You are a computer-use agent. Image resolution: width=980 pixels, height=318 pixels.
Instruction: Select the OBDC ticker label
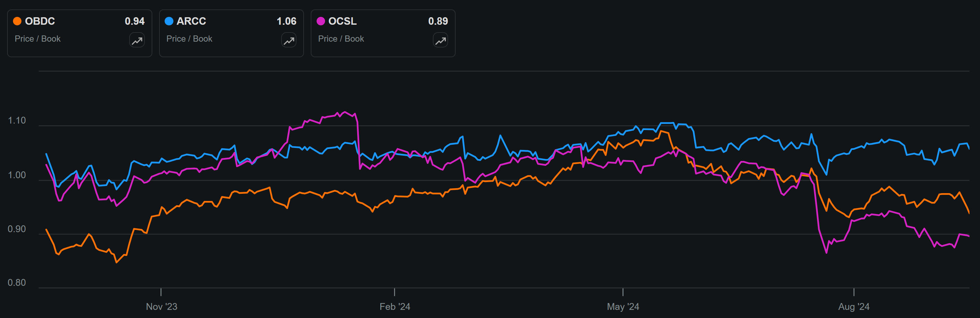pos(40,21)
